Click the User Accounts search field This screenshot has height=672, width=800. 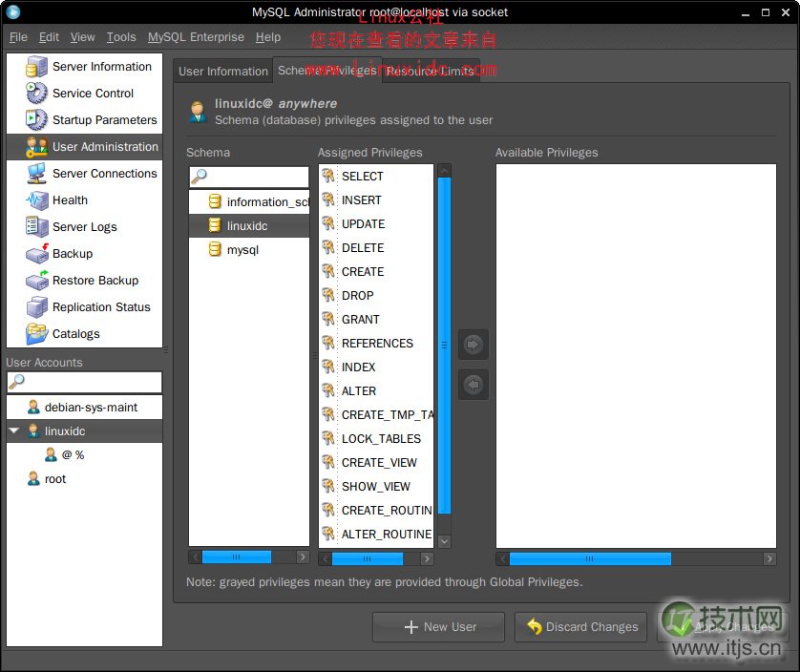click(x=85, y=382)
